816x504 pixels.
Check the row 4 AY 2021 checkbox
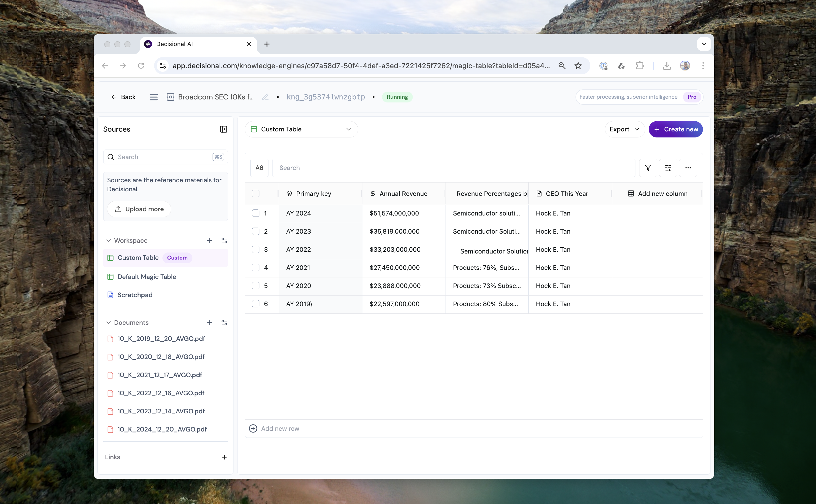(256, 268)
